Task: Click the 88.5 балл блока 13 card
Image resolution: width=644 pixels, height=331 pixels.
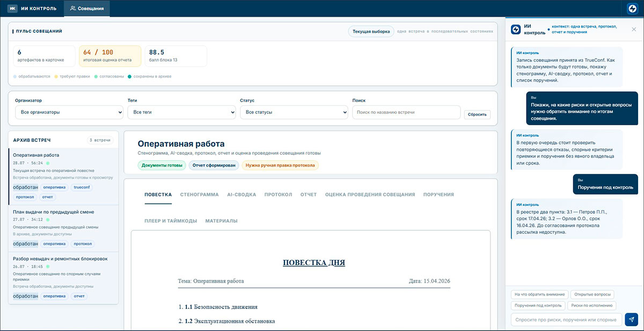Action: click(175, 56)
